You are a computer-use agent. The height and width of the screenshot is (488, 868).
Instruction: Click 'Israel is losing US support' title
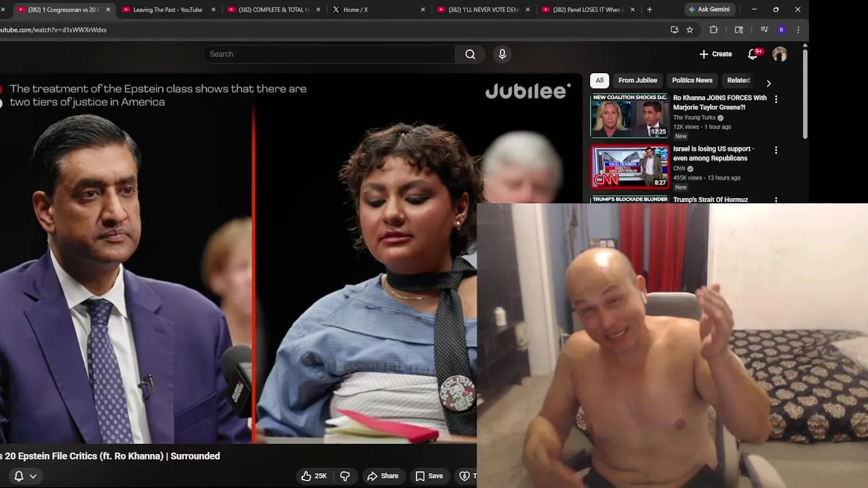[713, 153]
